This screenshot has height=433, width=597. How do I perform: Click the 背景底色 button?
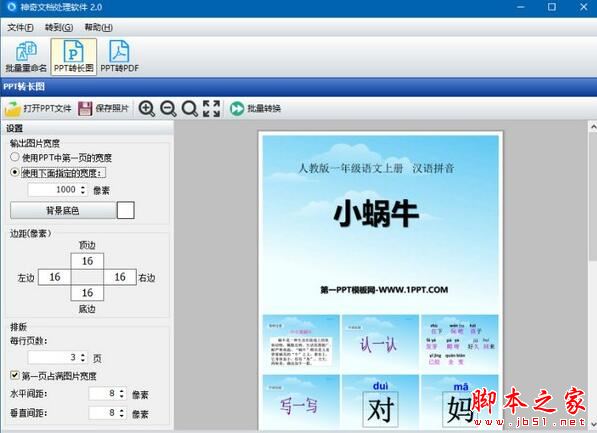63,210
